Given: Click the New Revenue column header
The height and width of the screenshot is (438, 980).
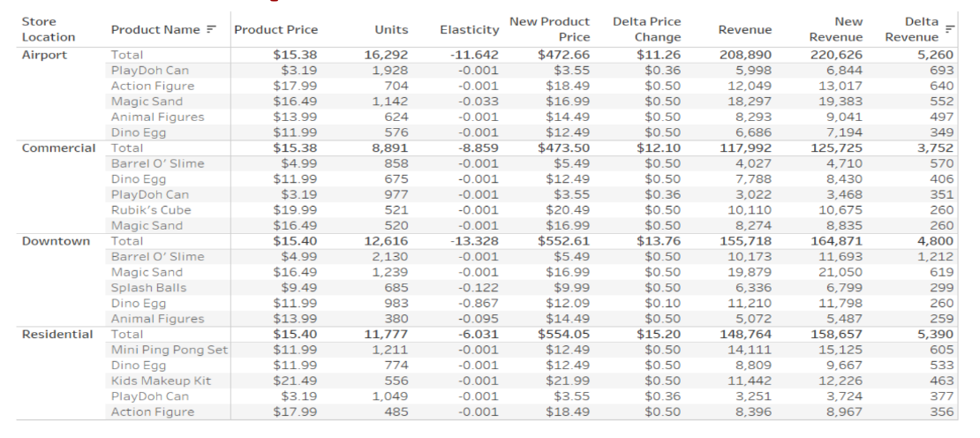Looking at the screenshot, I should point(836,29).
